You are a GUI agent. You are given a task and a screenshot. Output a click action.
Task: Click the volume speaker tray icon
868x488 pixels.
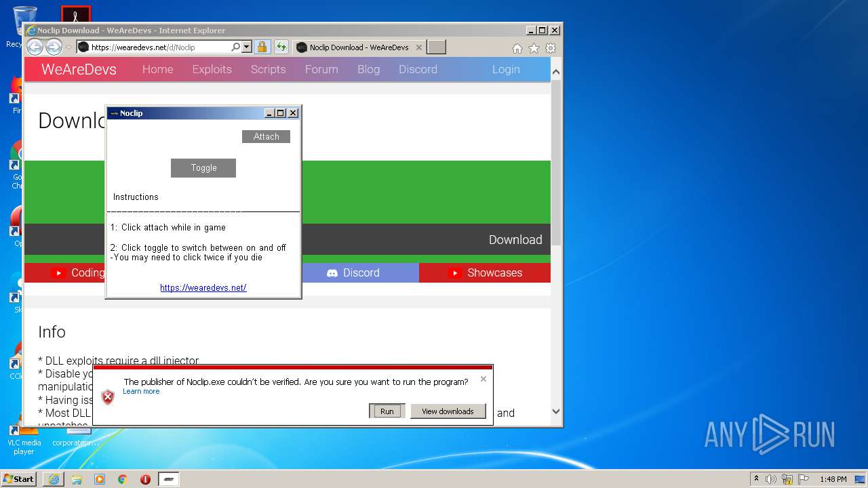point(771,479)
